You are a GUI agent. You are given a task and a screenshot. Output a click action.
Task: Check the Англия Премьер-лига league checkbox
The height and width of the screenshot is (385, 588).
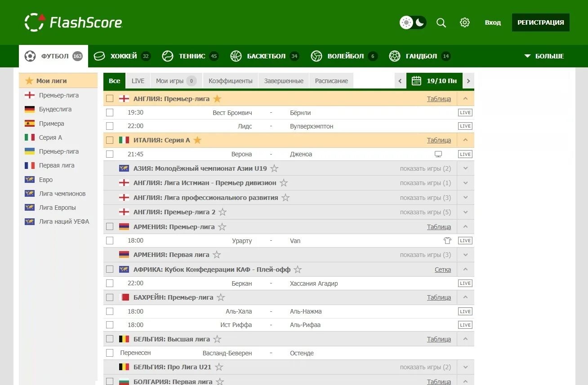point(110,98)
